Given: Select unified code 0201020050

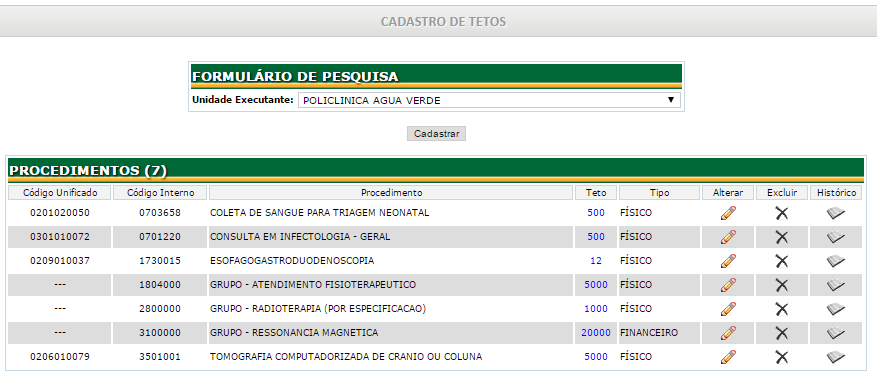Looking at the screenshot, I should click(x=60, y=213).
